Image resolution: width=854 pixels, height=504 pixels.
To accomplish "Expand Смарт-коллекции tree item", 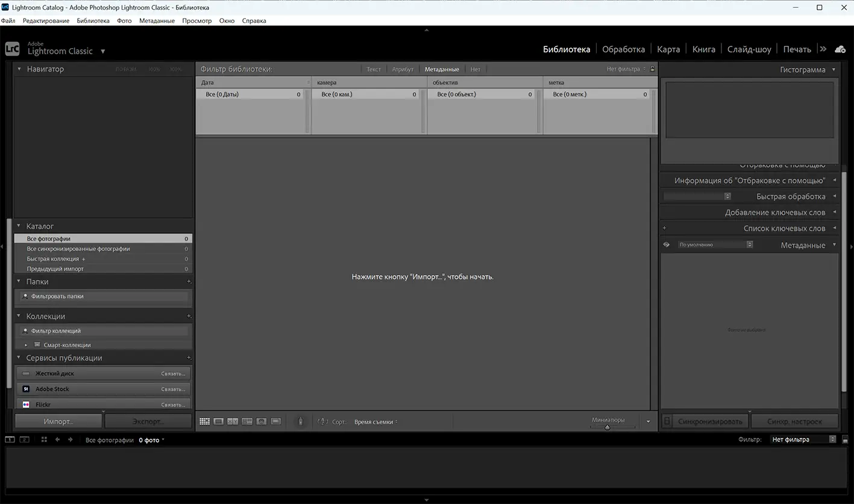I will (26, 345).
